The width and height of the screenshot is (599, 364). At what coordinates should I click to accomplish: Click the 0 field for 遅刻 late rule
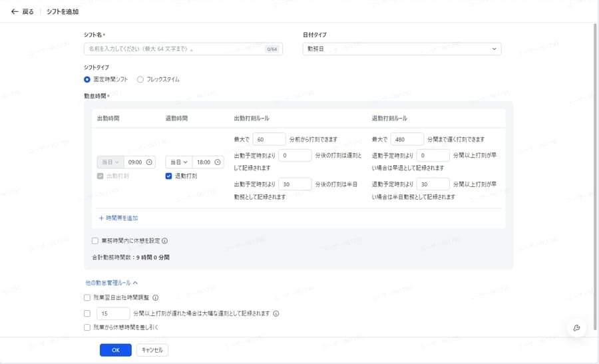coord(295,156)
